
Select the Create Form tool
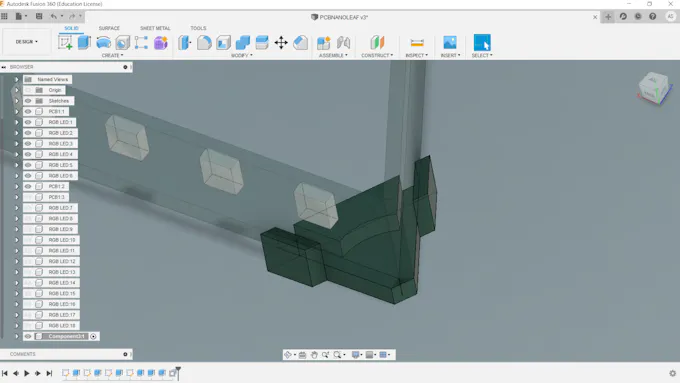point(160,43)
